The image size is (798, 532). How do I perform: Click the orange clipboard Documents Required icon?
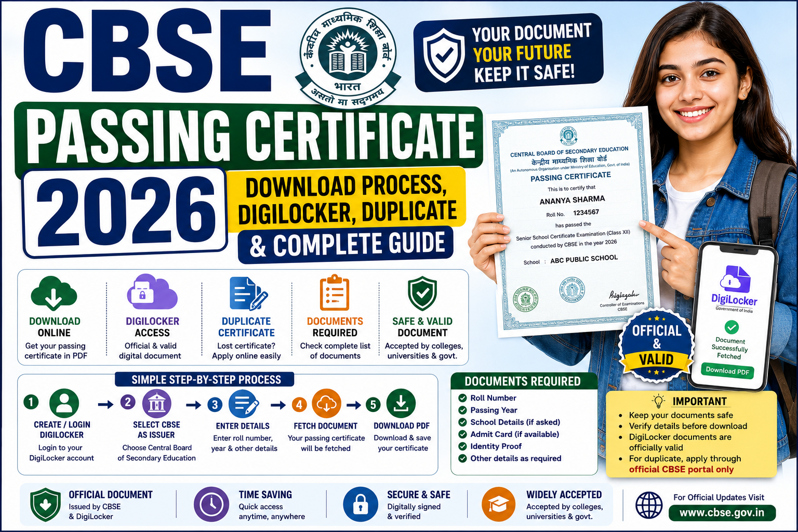pyautogui.click(x=334, y=292)
